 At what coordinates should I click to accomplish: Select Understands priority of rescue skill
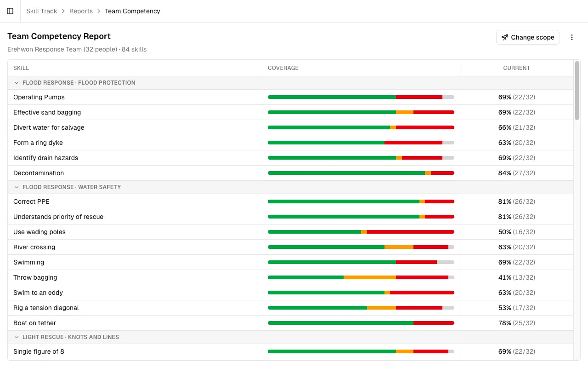coord(58,217)
